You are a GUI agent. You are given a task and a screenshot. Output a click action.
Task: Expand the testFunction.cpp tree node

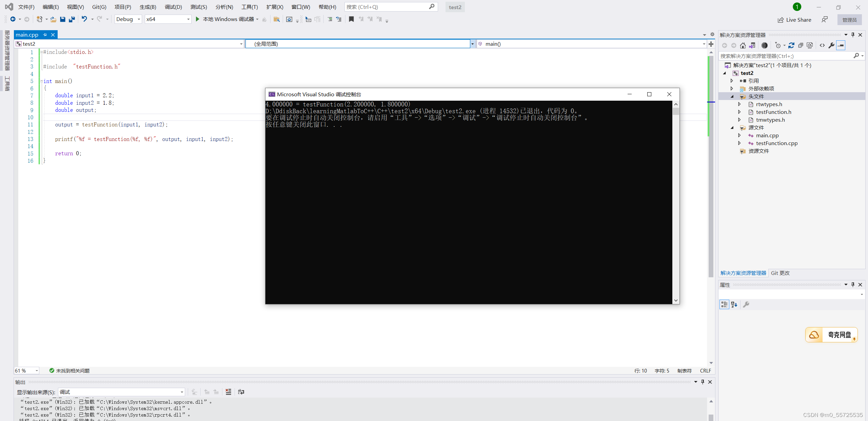tap(739, 143)
